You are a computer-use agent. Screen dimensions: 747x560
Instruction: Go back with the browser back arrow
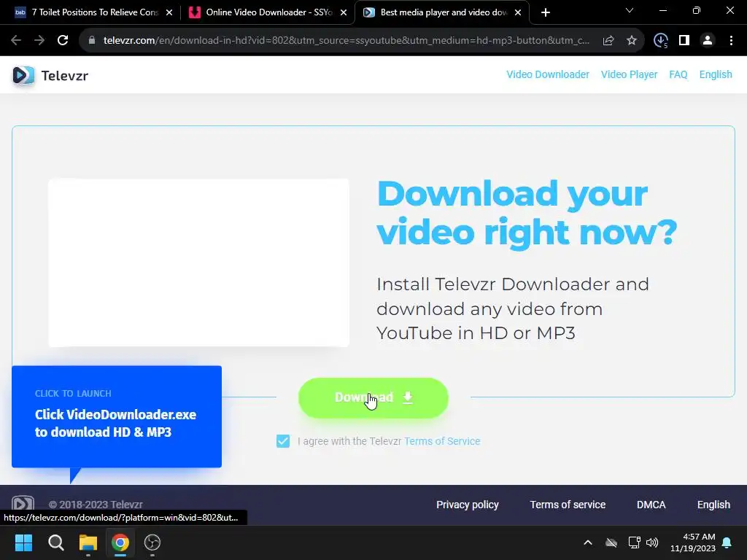[x=16, y=41]
